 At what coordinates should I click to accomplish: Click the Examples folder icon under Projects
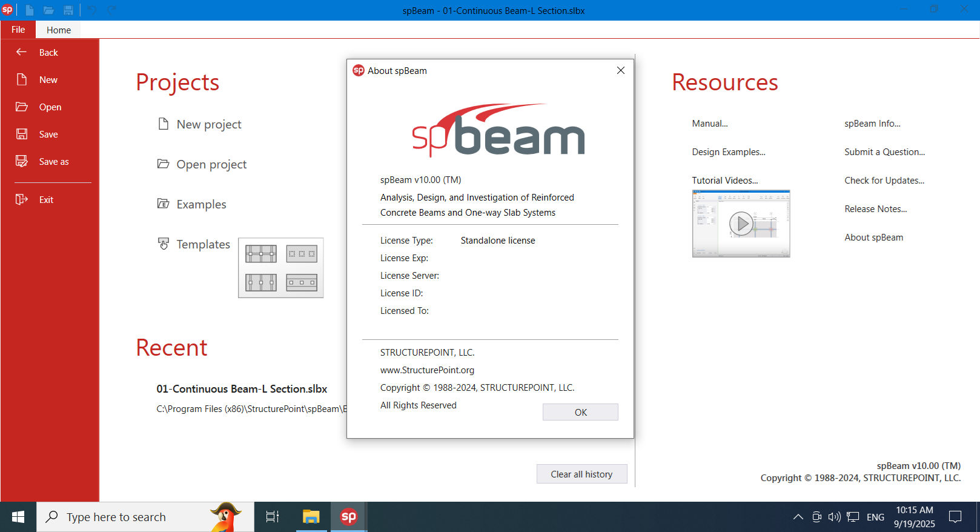[x=163, y=204]
